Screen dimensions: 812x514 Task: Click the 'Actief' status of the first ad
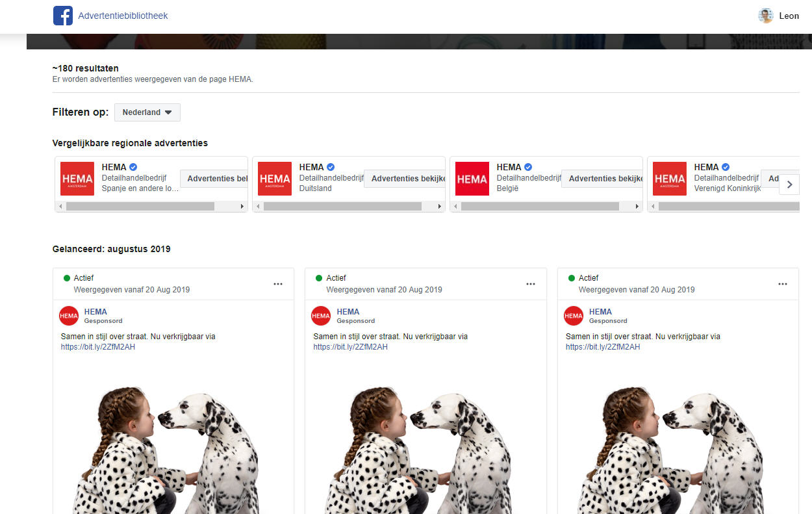[x=84, y=278]
